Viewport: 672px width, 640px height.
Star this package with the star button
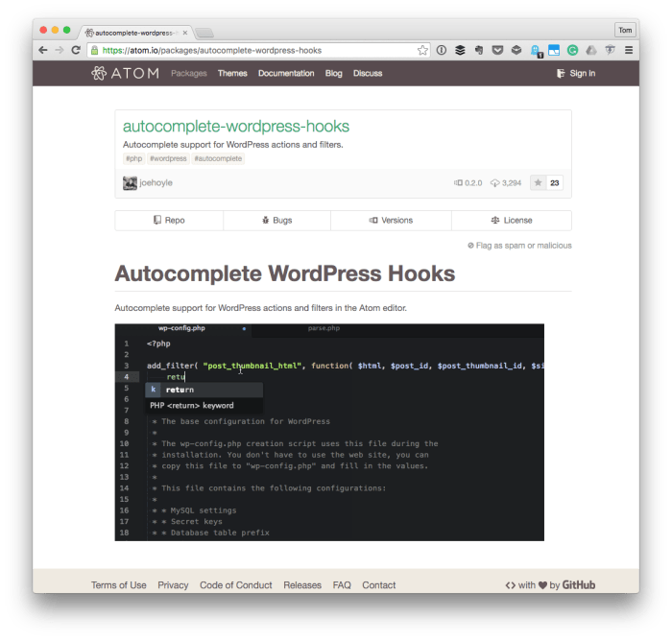[538, 183]
